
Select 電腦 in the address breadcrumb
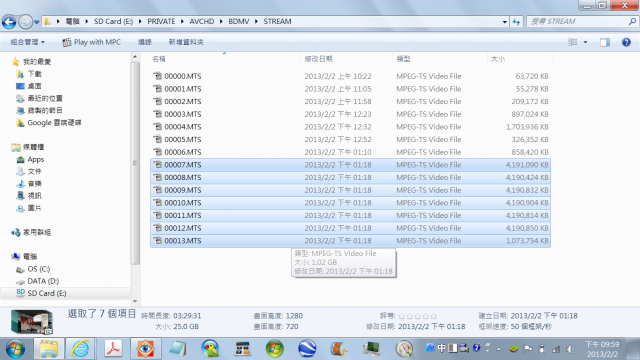pos(73,22)
